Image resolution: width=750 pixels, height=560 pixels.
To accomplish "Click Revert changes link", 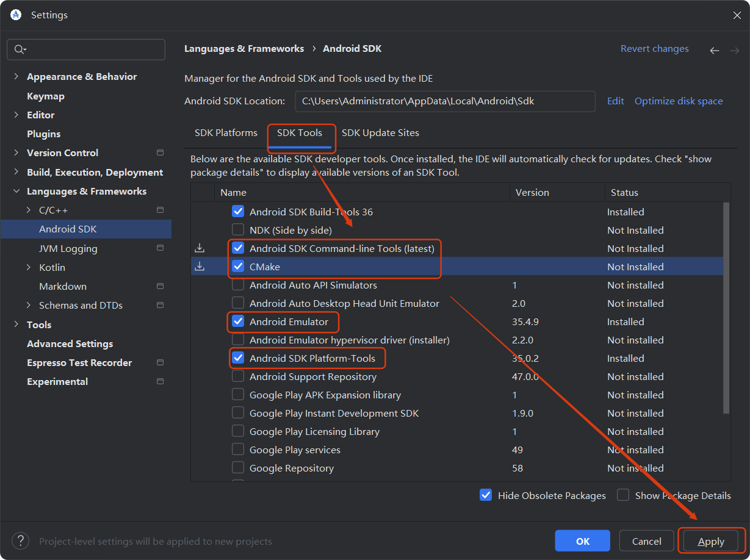I will (655, 49).
